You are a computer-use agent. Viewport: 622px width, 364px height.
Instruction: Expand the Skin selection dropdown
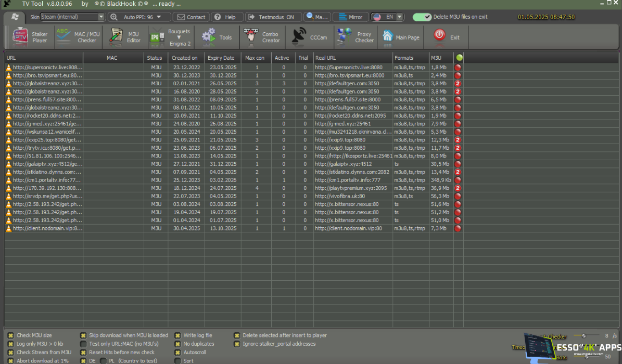click(100, 17)
